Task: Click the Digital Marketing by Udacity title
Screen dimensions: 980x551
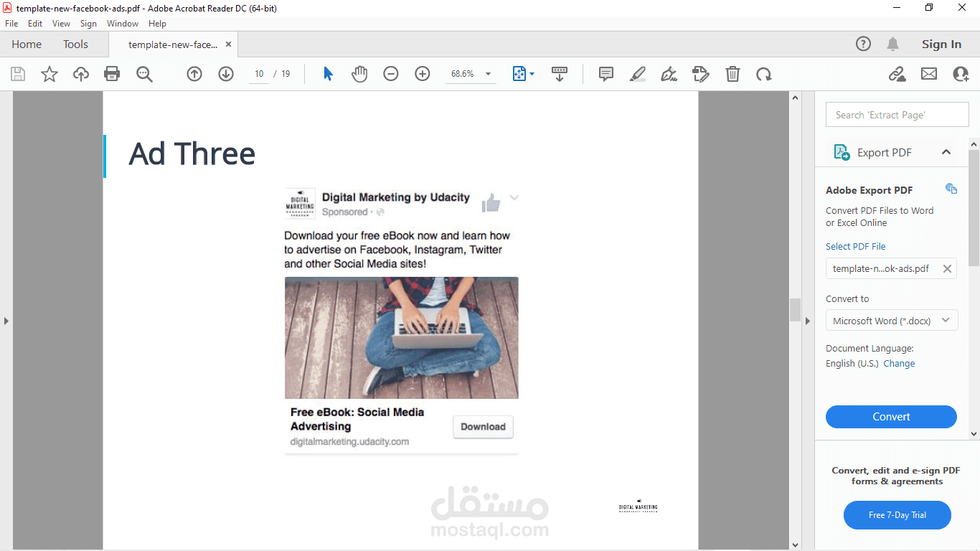Action: [x=396, y=197]
